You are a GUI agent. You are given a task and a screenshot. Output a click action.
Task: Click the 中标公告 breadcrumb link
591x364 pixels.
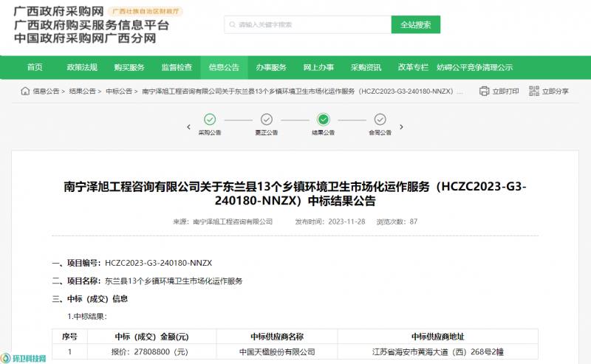click(119, 92)
